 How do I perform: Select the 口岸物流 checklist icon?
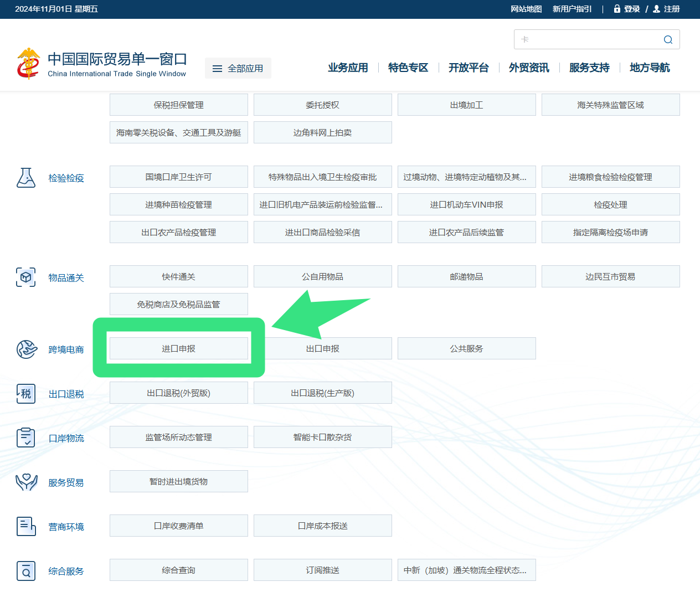click(26, 437)
